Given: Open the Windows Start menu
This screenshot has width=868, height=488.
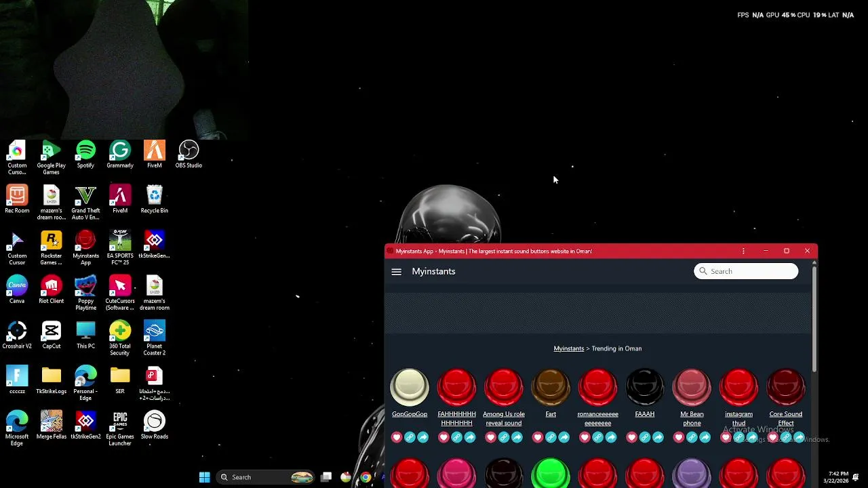Looking at the screenshot, I should point(204,477).
